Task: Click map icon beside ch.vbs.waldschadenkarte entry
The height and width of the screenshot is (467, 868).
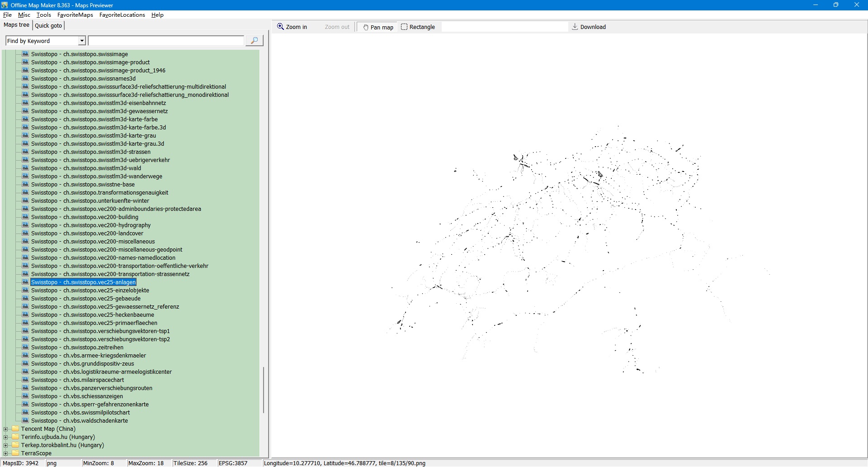Action: pos(25,421)
